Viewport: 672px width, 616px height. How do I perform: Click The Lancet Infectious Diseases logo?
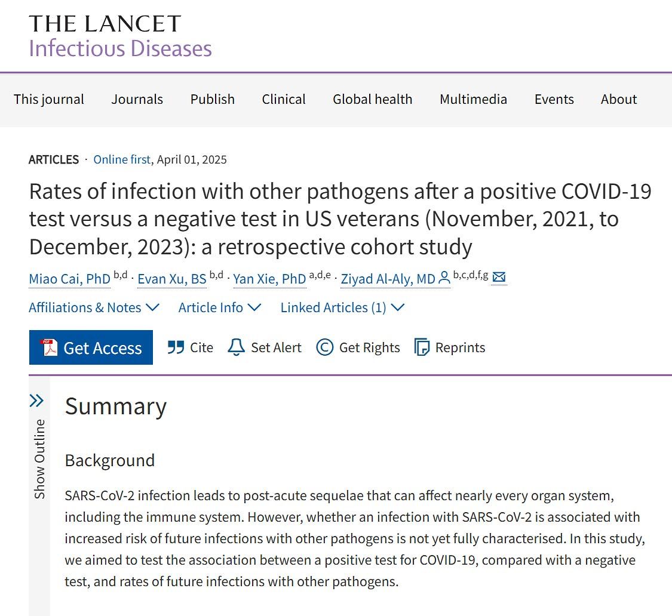(121, 36)
